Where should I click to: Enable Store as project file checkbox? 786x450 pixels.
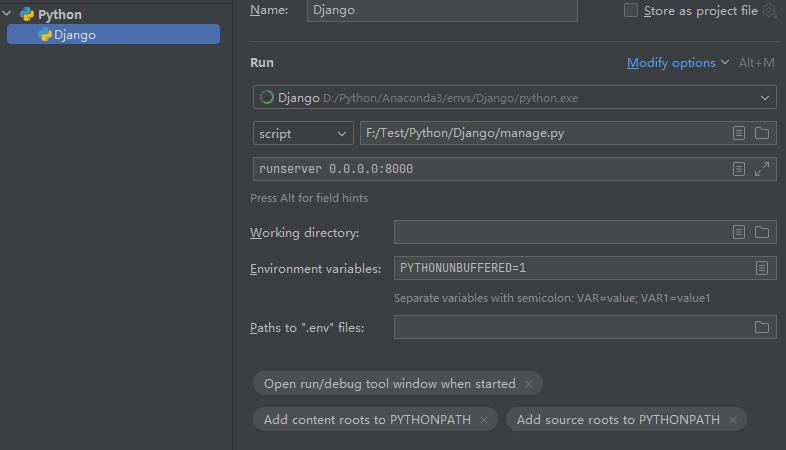click(x=631, y=11)
